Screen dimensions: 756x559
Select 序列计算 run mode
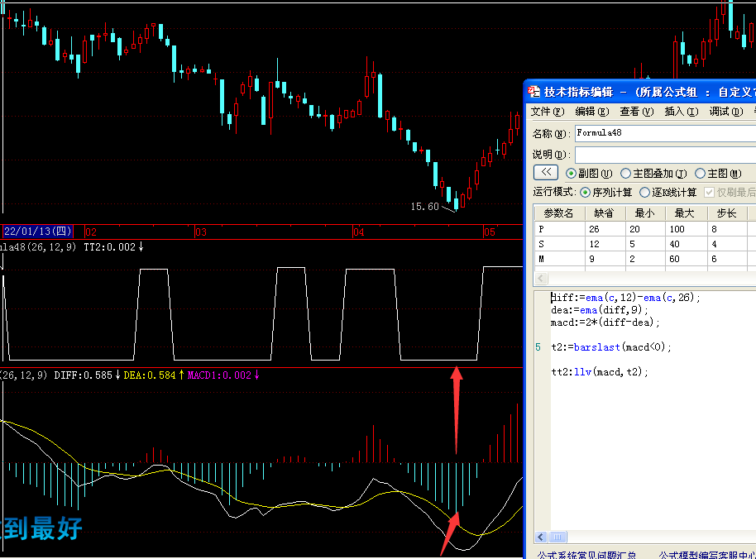[585, 193]
